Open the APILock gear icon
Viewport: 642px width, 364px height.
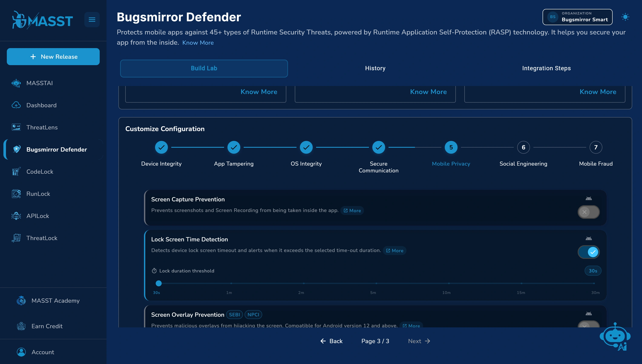[16, 216]
